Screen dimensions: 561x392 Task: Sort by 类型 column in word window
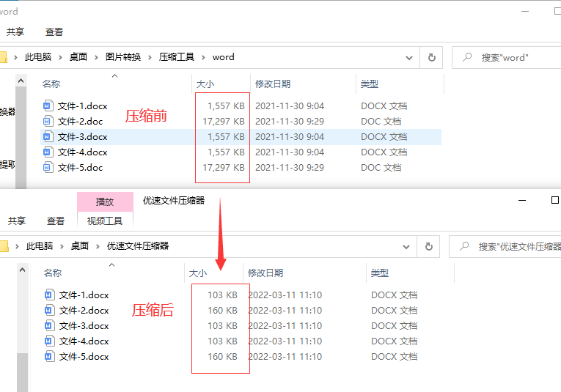[369, 84]
